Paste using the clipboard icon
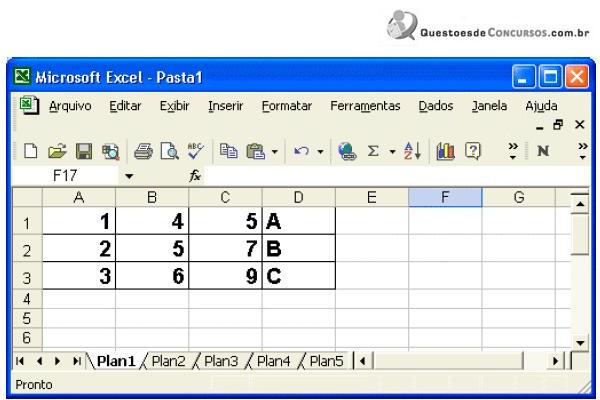Viewport: 600px width, 400px height. [x=256, y=151]
